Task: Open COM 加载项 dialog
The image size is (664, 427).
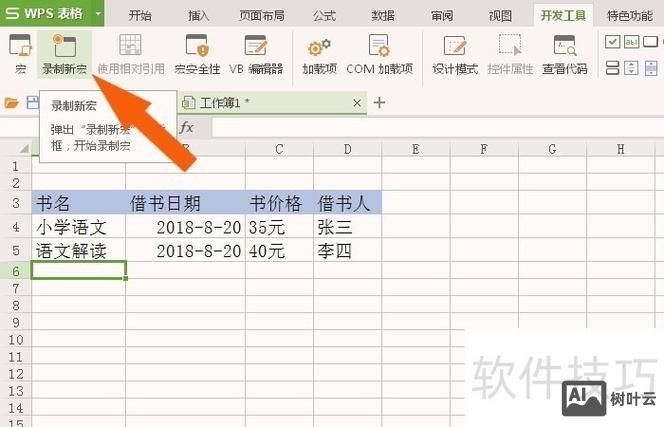Action: coord(379,54)
